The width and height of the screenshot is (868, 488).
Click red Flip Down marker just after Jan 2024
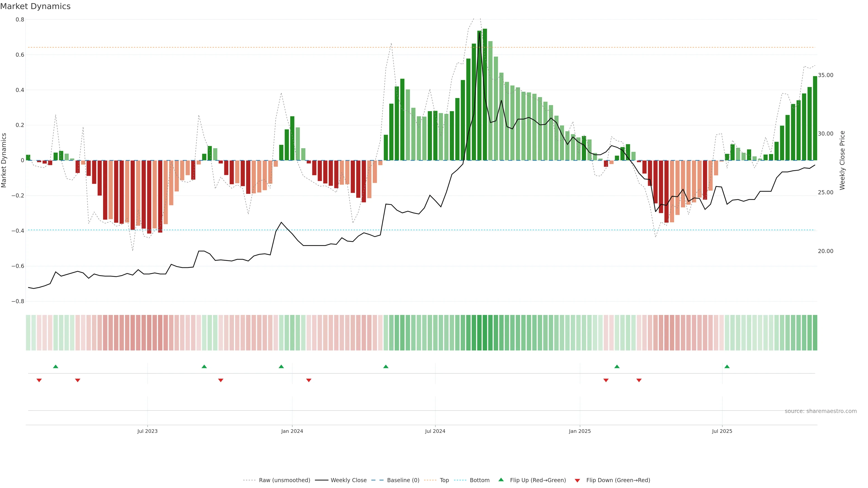(x=309, y=380)
